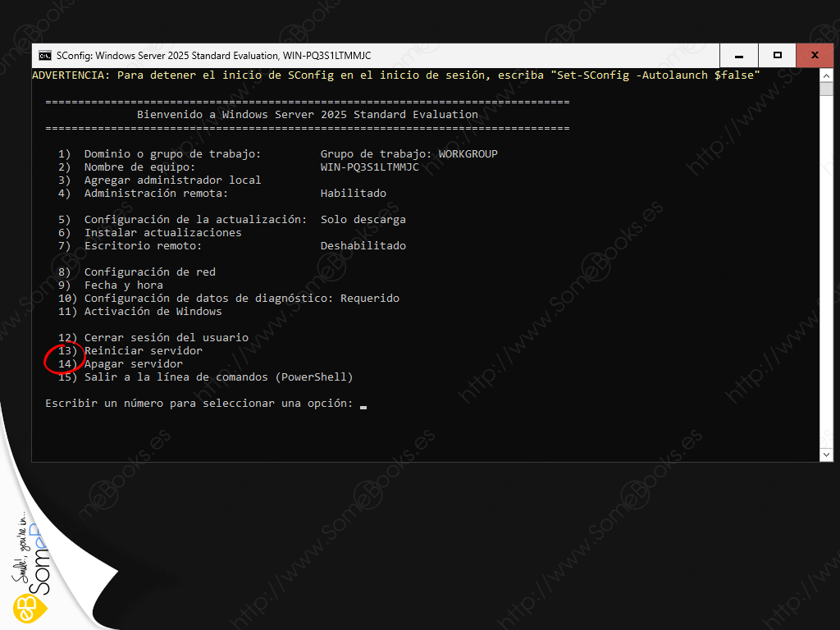Image resolution: width=840 pixels, height=630 pixels.
Task: Click option 2 Nombre de equipo
Action: (x=139, y=167)
